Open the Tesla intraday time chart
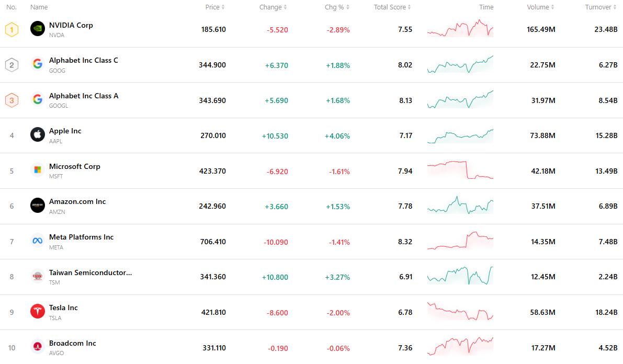 click(460, 312)
